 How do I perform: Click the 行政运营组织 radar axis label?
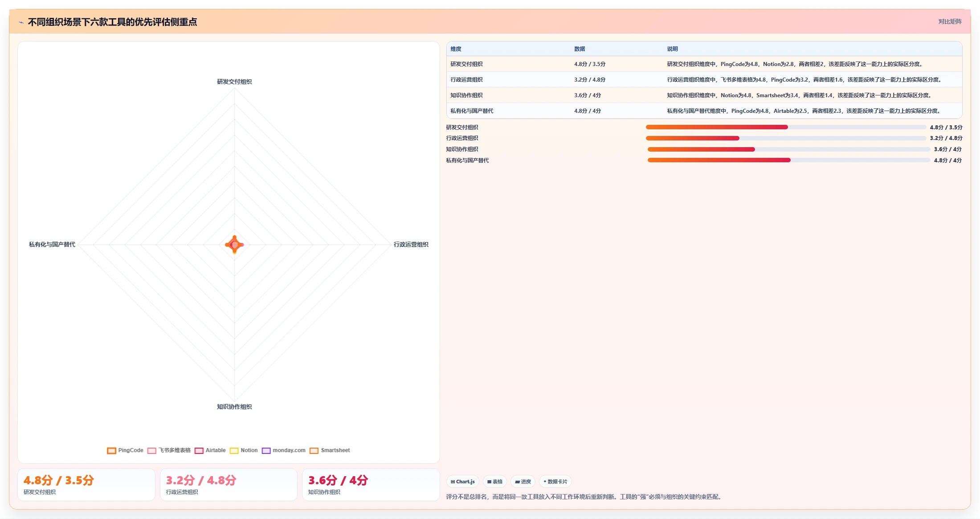tap(411, 244)
